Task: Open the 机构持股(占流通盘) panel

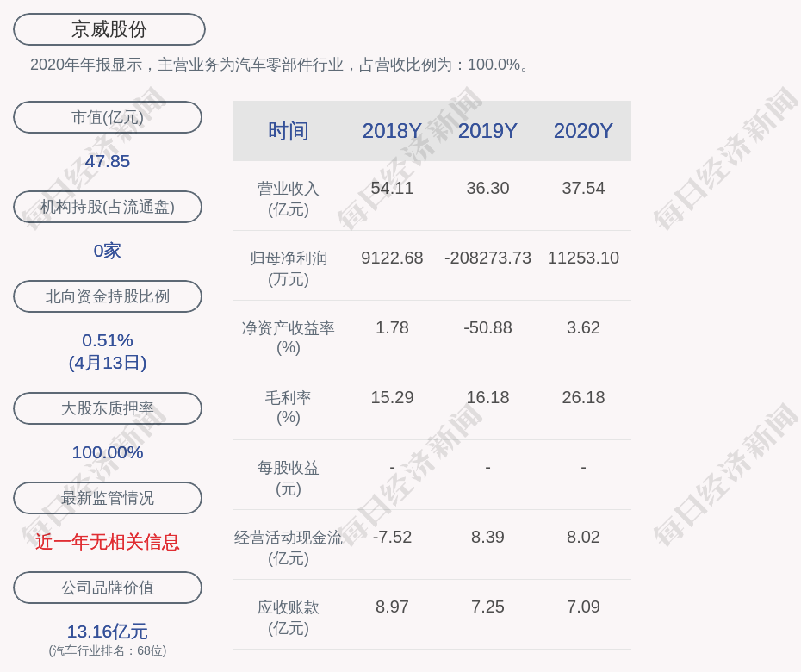Action: tap(108, 207)
